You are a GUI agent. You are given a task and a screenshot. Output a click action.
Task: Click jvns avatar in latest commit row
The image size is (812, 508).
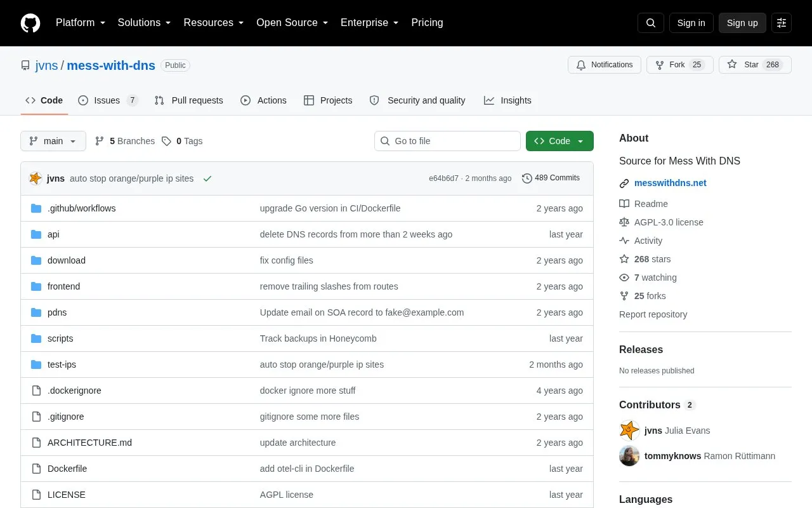pyautogui.click(x=36, y=178)
